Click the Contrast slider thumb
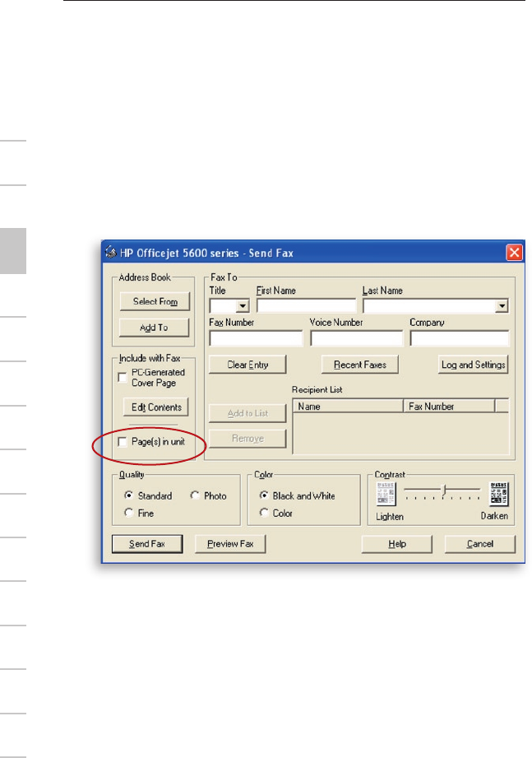Image resolution: width=532 pixels, height=758 pixels. [444, 491]
